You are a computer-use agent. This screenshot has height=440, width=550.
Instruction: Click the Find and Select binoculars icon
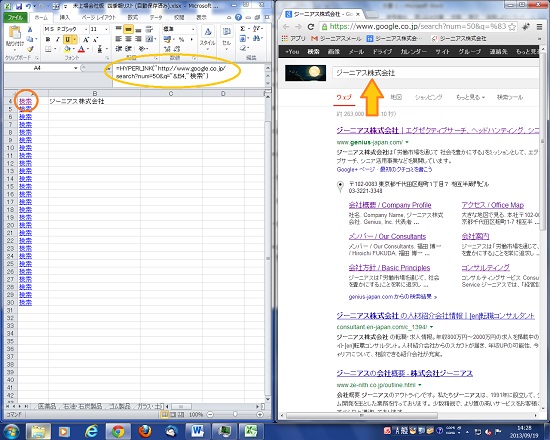256,38
